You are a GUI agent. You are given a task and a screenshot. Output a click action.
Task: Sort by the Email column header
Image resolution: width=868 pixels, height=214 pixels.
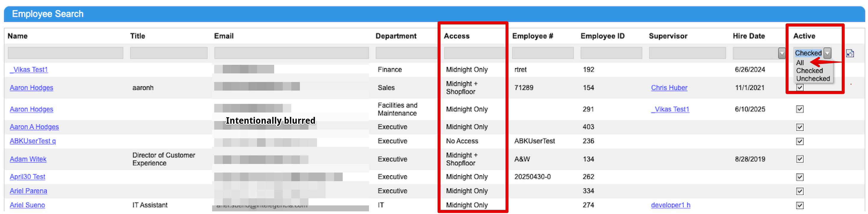pos(224,36)
